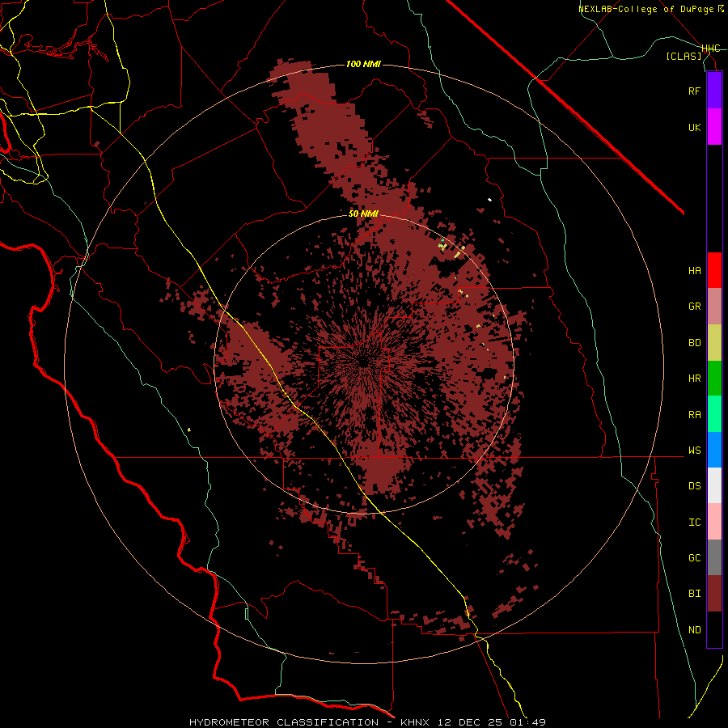Click the purple RF color swatch
The height and width of the screenshot is (728, 728).
(714, 91)
